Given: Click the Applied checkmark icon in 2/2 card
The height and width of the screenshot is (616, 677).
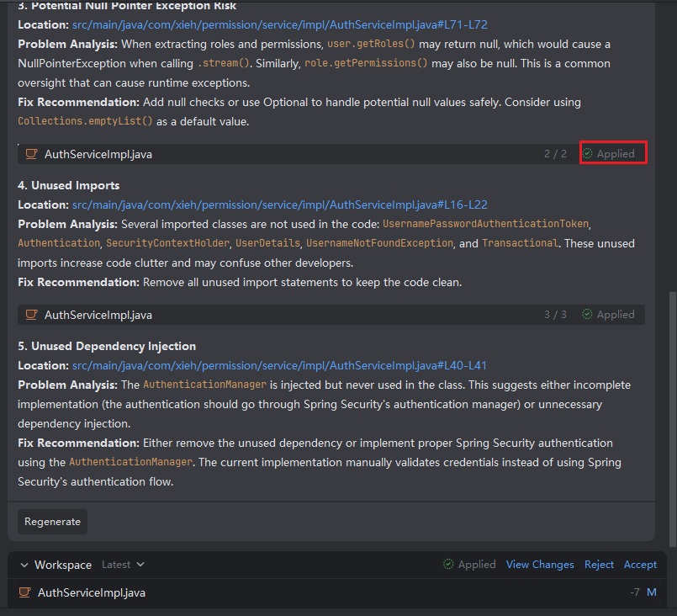Looking at the screenshot, I should pos(588,154).
